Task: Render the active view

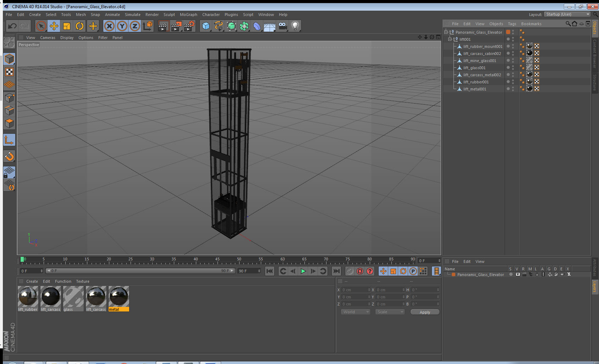Action: tap(163, 26)
